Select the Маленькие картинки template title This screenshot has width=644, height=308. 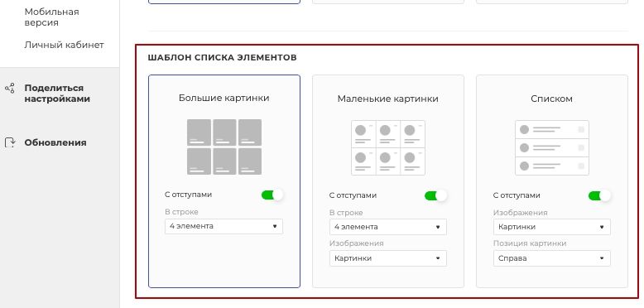[x=388, y=99]
